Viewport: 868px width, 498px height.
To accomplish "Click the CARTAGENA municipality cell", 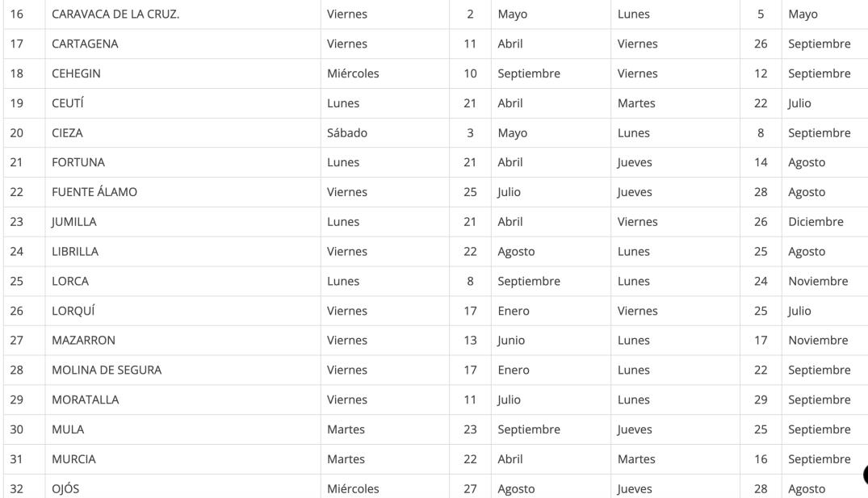I will point(85,44).
